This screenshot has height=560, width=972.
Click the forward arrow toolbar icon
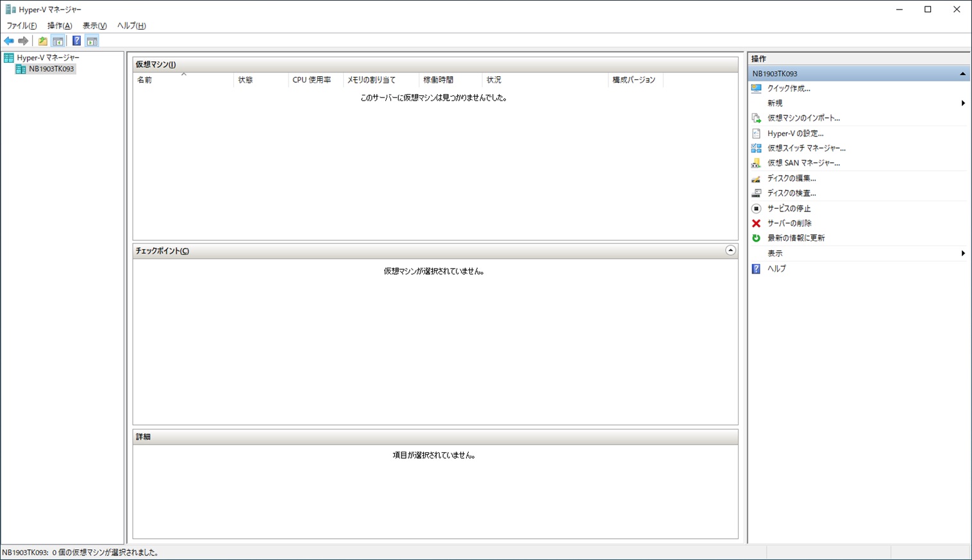pyautogui.click(x=23, y=41)
